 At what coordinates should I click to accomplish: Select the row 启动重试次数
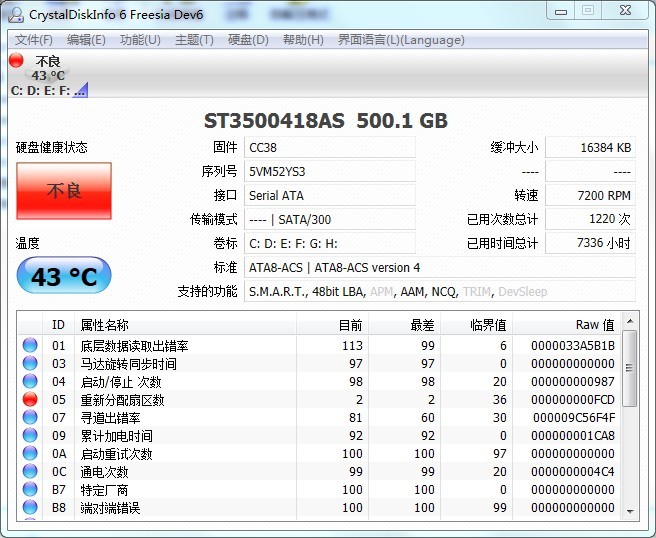(x=320, y=453)
